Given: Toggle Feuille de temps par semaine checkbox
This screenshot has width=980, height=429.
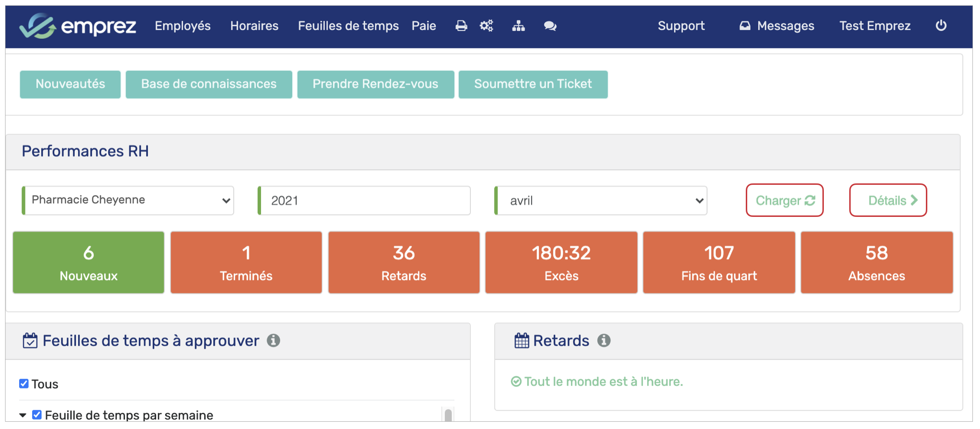Looking at the screenshot, I should pyautogui.click(x=37, y=415).
